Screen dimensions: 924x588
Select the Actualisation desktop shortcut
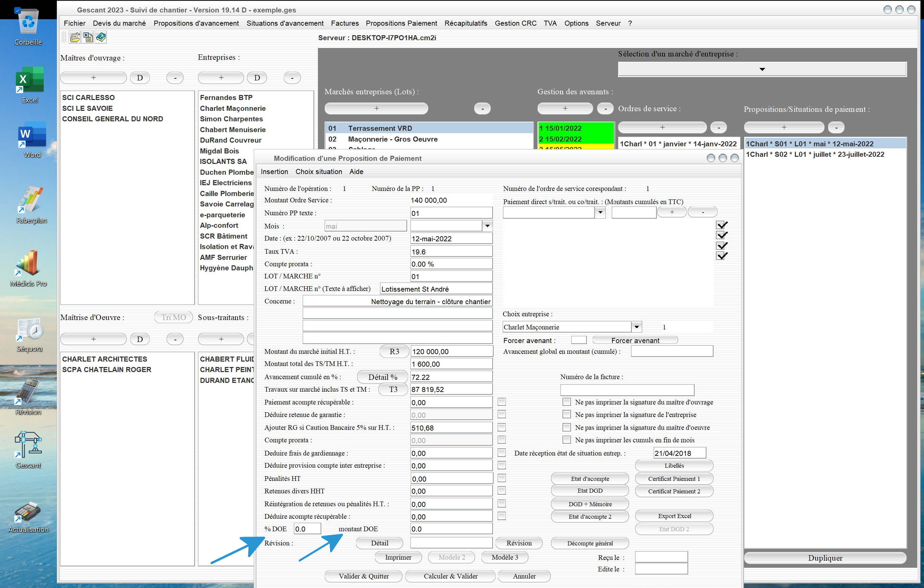(x=28, y=517)
